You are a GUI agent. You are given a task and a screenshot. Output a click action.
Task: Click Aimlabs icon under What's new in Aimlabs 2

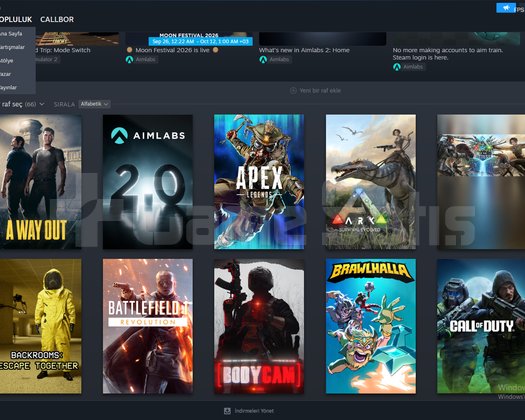tap(263, 59)
